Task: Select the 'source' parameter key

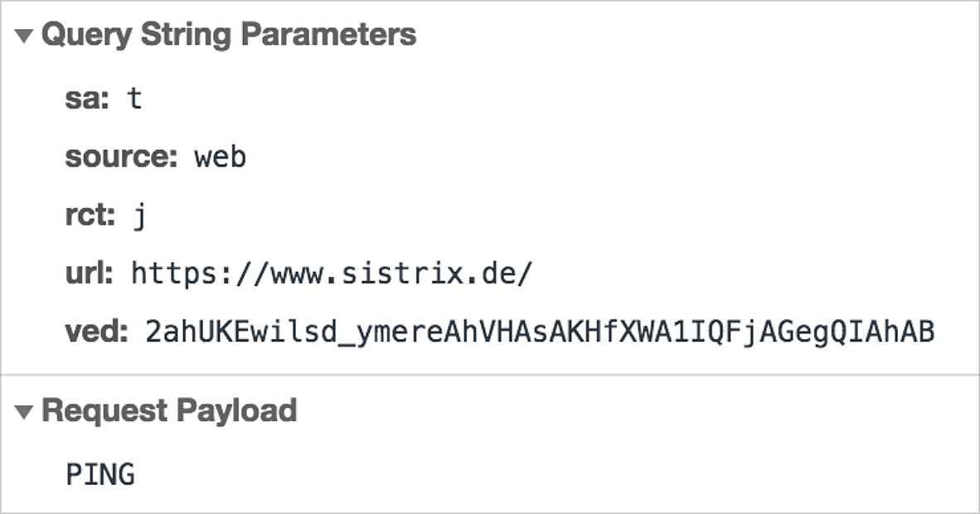Action: (x=121, y=157)
